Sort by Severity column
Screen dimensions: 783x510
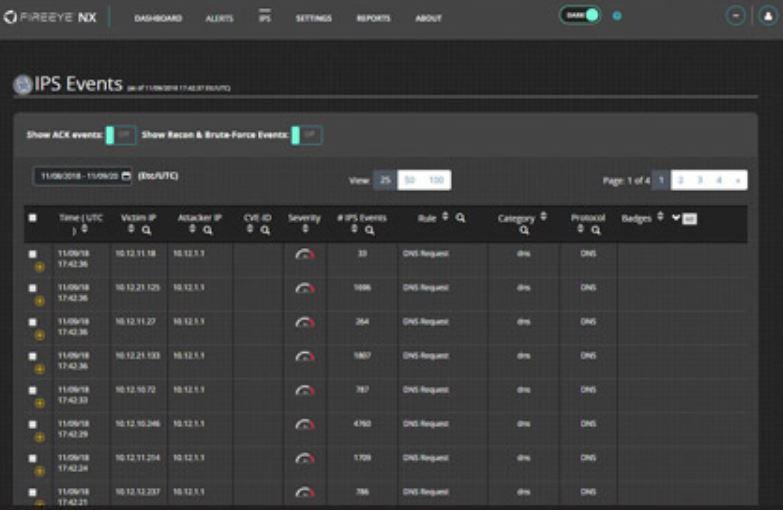[x=305, y=229]
